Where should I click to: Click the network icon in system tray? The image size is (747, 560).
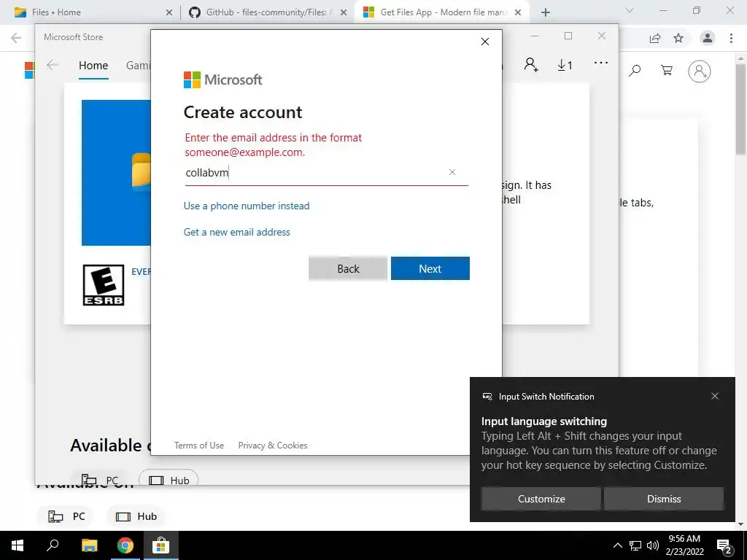coord(635,545)
